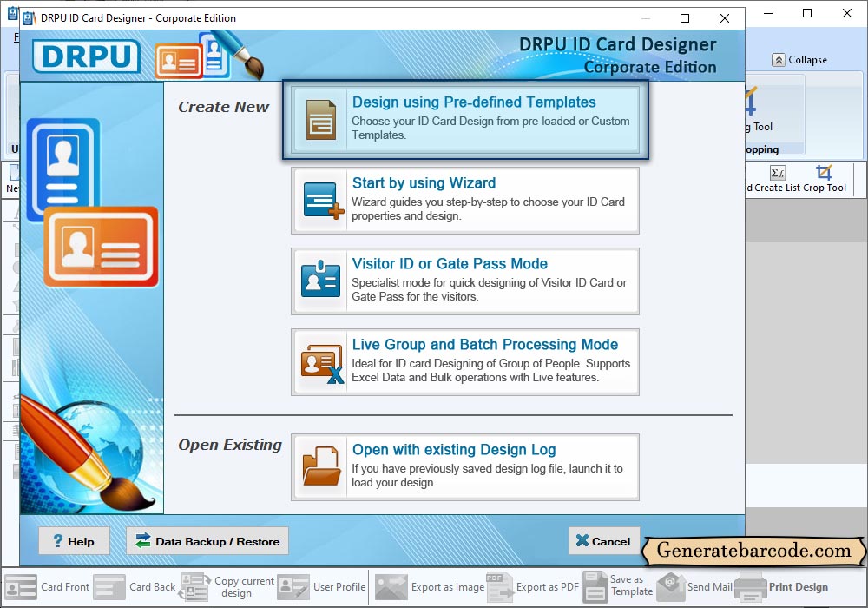This screenshot has height=608, width=868.
Task: Click the Pre-defined Templates document icon
Action: point(321,120)
